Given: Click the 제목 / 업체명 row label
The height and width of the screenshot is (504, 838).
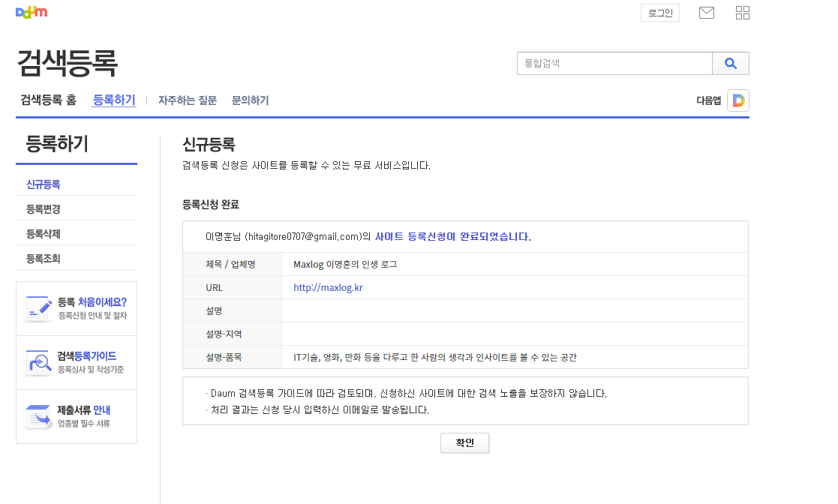Looking at the screenshot, I should point(230,265).
